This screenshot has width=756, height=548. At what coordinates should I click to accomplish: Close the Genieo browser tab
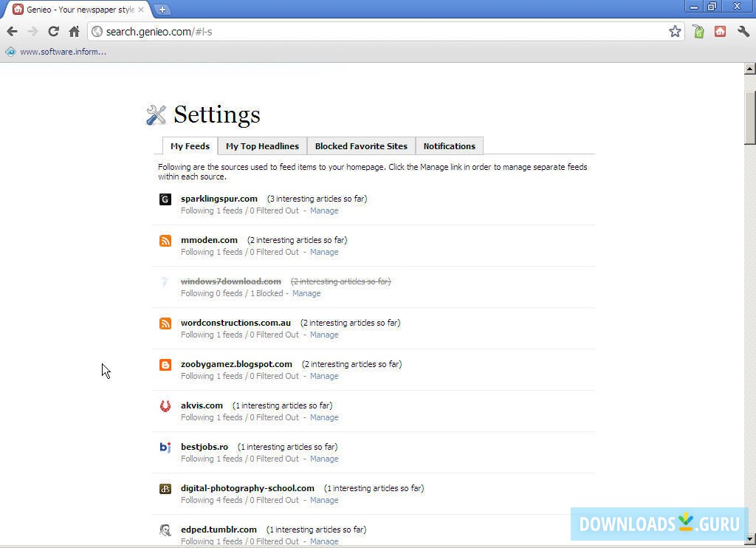point(141,9)
